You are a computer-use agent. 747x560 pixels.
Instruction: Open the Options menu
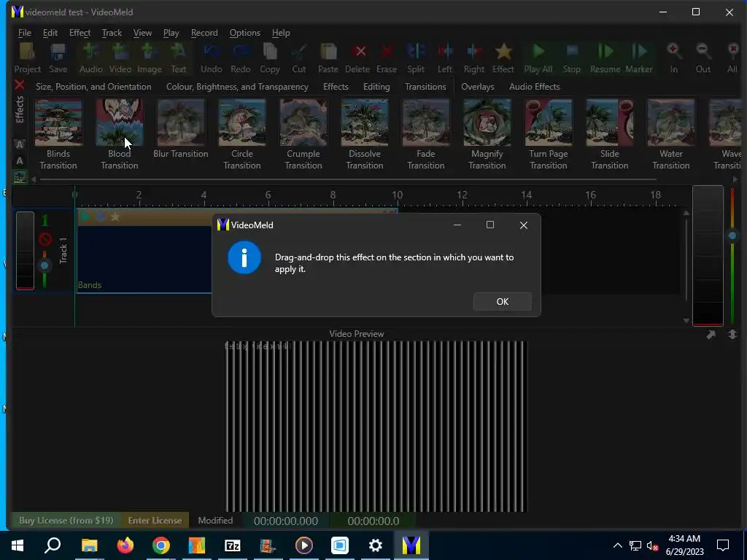(x=245, y=33)
